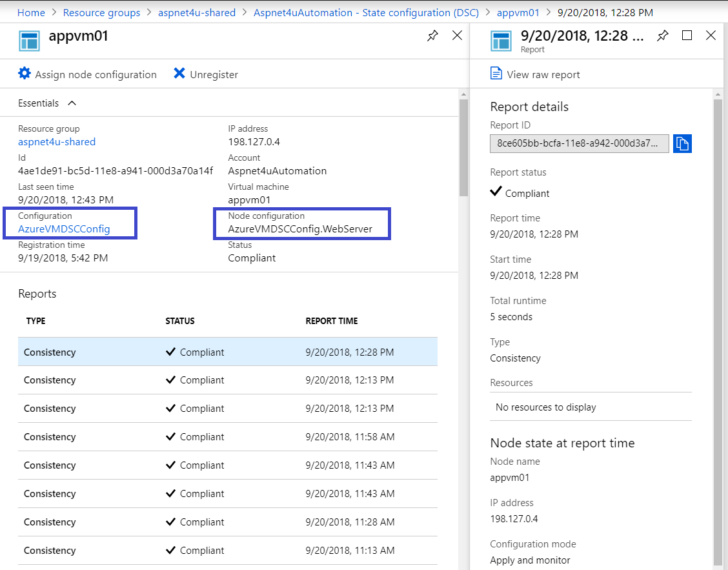Pin the appvm01 blade
This screenshot has width=728, height=570.
pos(432,36)
